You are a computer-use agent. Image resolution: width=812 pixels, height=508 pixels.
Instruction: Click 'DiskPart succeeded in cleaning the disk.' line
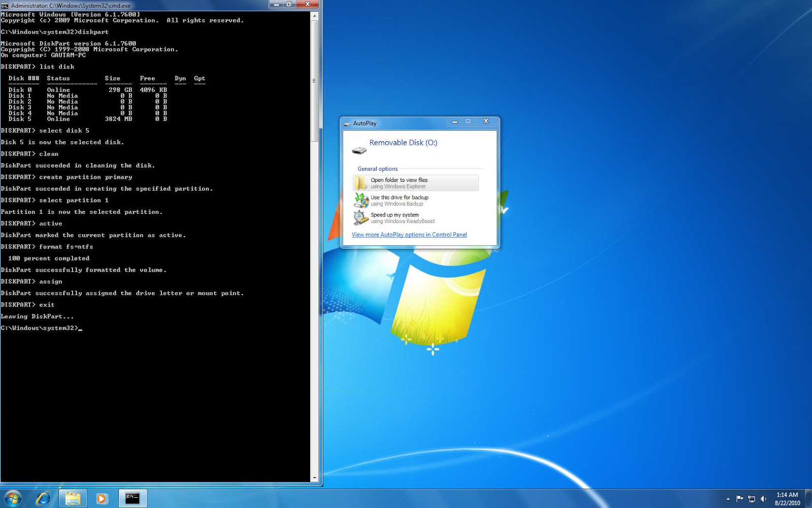tap(78, 166)
